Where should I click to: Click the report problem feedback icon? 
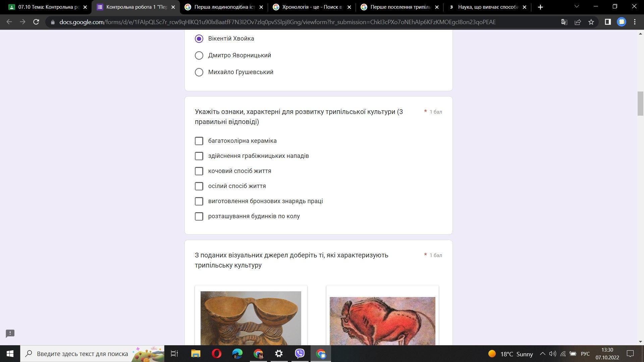pyautogui.click(x=10, y=333)
